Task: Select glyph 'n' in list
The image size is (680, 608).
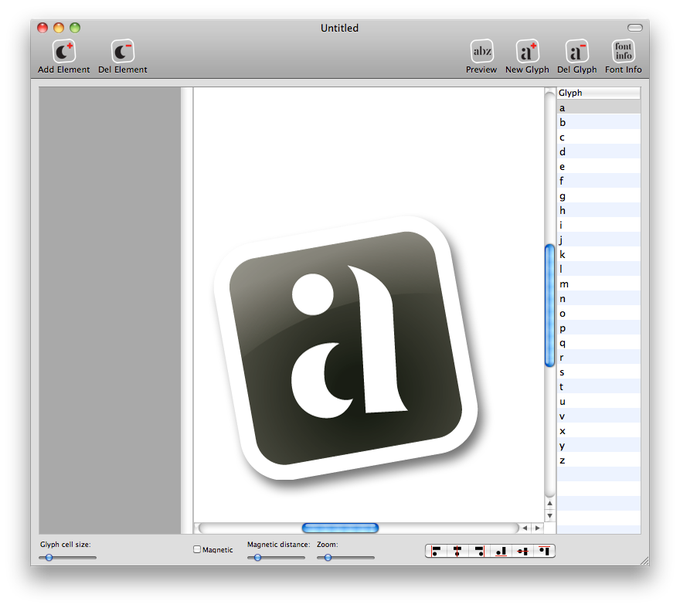Action: coord(598,299)
